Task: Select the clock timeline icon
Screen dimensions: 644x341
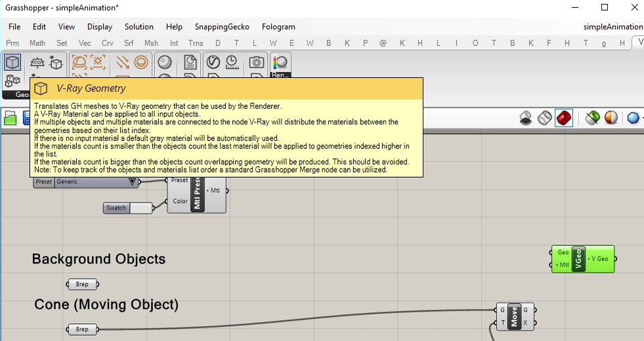Action: click(x=232, y=62)
